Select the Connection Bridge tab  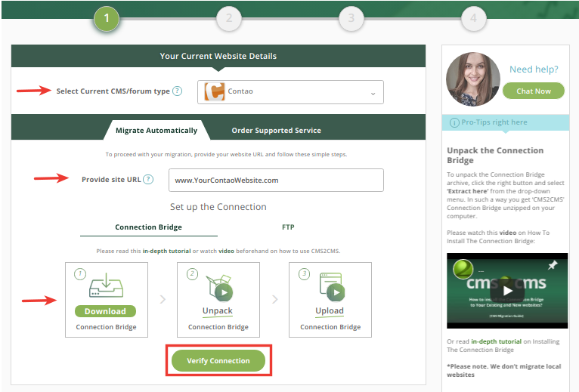(x=148, y=227)
